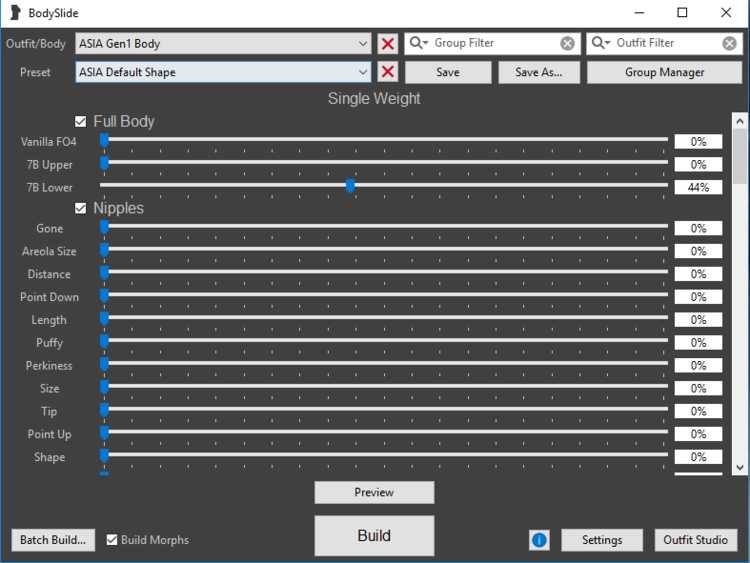Clear the Outfit Filter field
The width and height of the screenshot is (750, 563).
[729, 44]
